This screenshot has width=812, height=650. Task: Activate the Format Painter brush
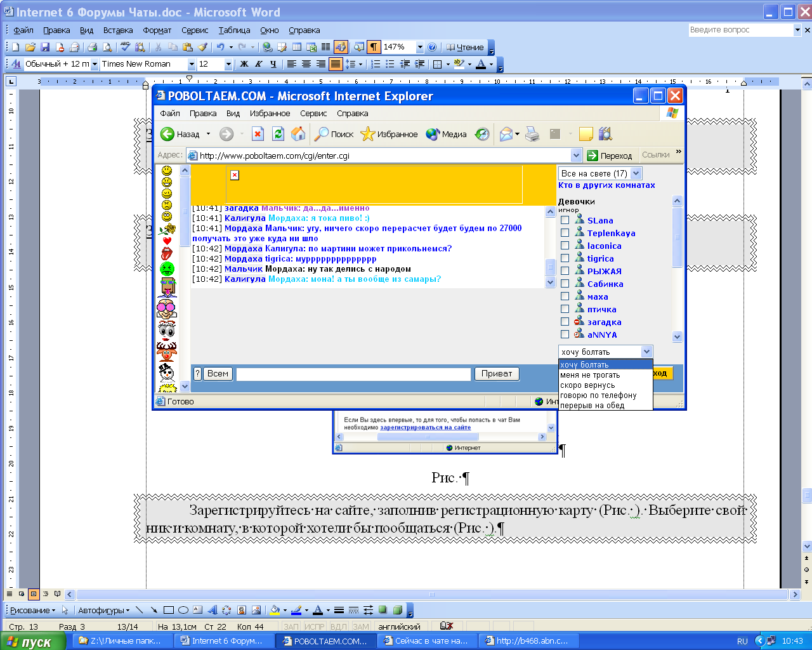202,47
